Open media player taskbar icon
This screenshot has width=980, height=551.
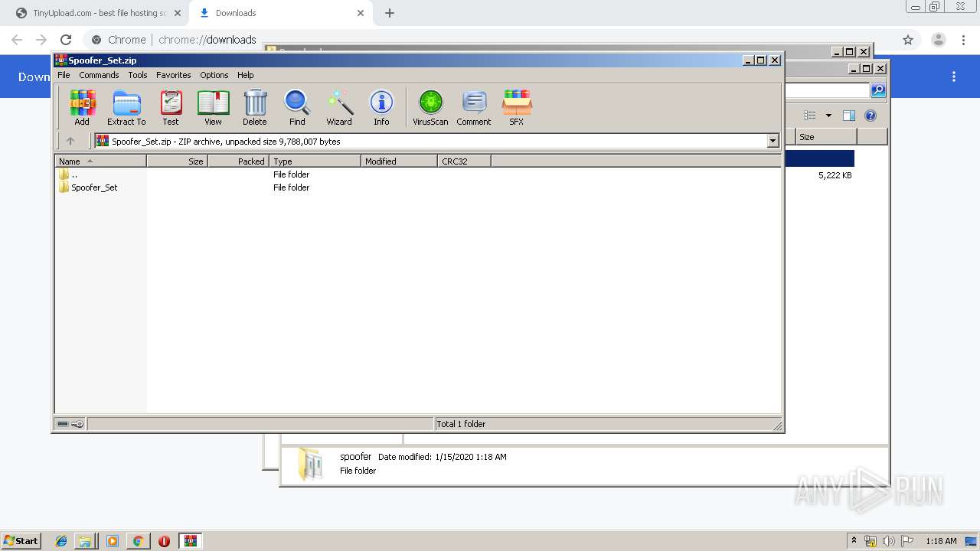pyautogui.click(x=113, y=541)
